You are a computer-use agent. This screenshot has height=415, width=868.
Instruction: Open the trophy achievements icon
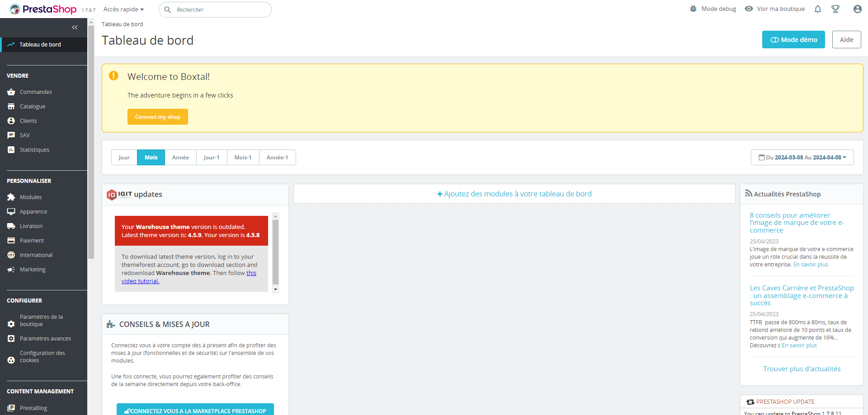coord(835,9)
